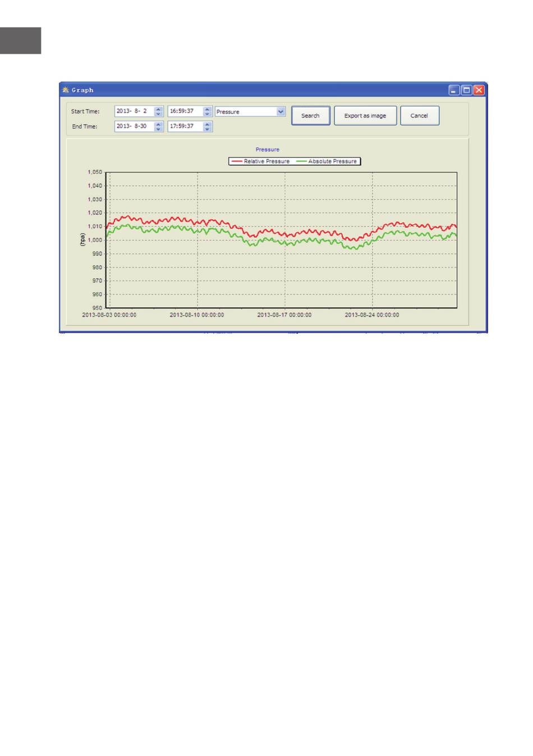Image resolution: width=533 pixels, height=756 pixels.
Task: Click the End Time label
Action: (x=85, y=127)
